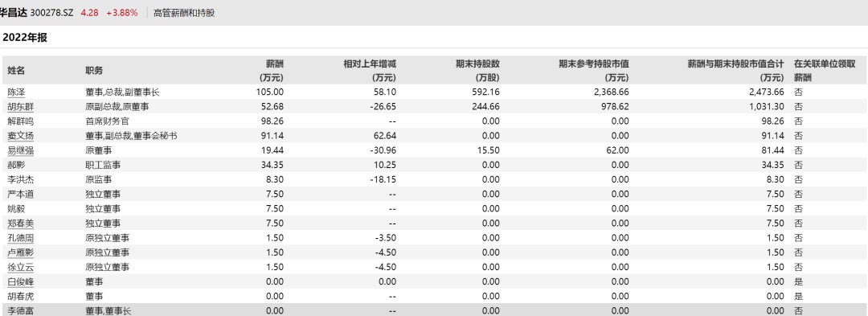Click stock code 300278.SZ
Screen dimensions: 868x316
(51, 13)
